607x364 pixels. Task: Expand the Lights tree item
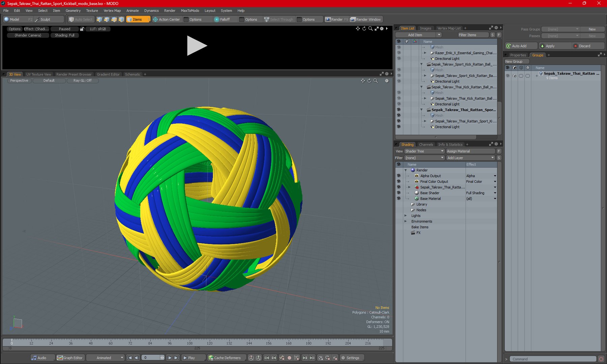tap(406, 216)
